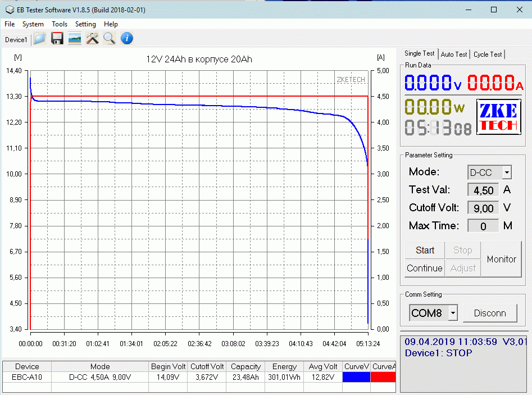Select the Energy value 301,01Wh
The width and height of the screenshot is (532, 395).
(284, 377)
